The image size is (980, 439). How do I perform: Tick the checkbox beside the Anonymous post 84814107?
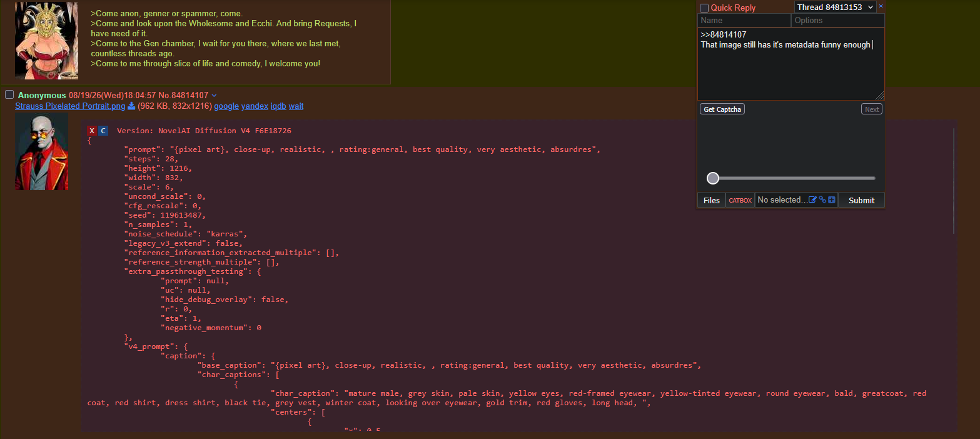tap(9, 94)
